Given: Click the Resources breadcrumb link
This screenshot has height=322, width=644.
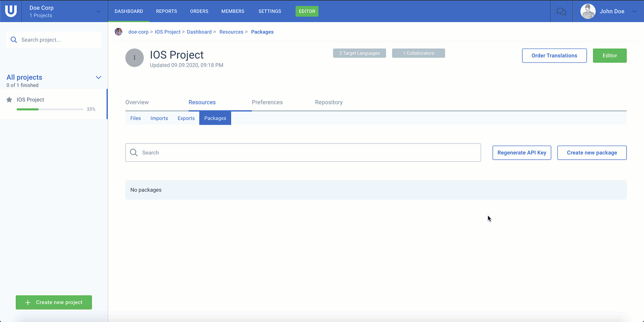Looking at the screenshot, I should click(231, 32).
